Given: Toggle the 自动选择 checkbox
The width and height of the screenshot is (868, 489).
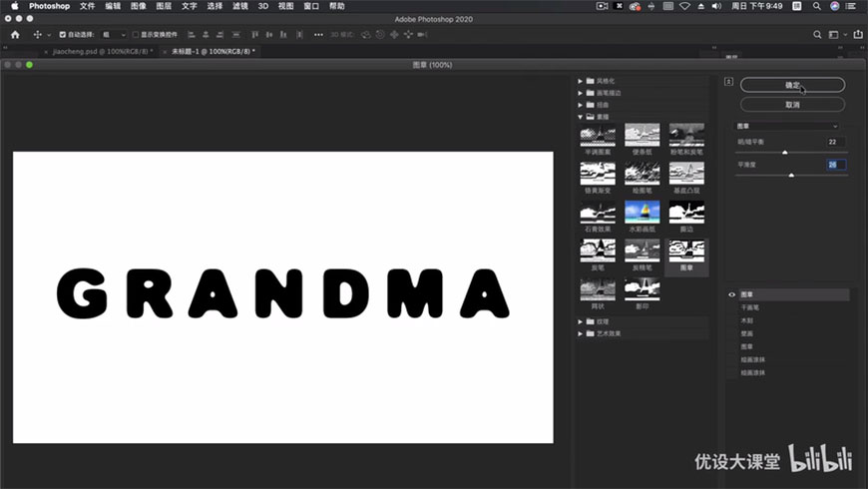Looking at the screenshot, I should coord(63,34).
